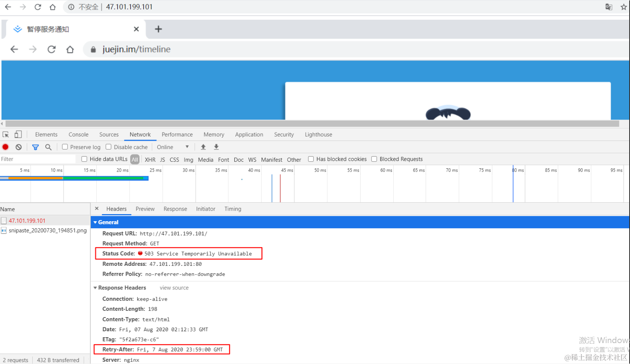Bookmark page with star icon
The width and height of the screenshot is (630, 364).
point(623,7)
